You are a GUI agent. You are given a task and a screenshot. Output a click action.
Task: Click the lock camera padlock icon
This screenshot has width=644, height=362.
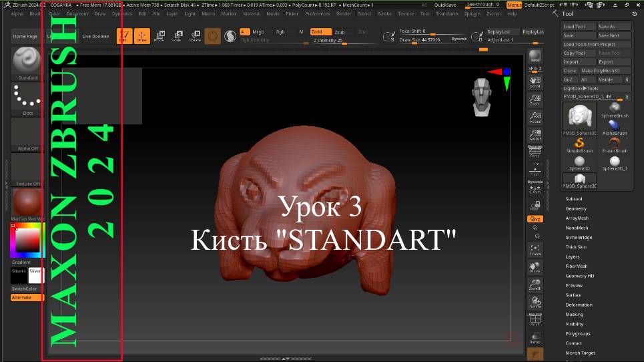[x=535, y=206]
